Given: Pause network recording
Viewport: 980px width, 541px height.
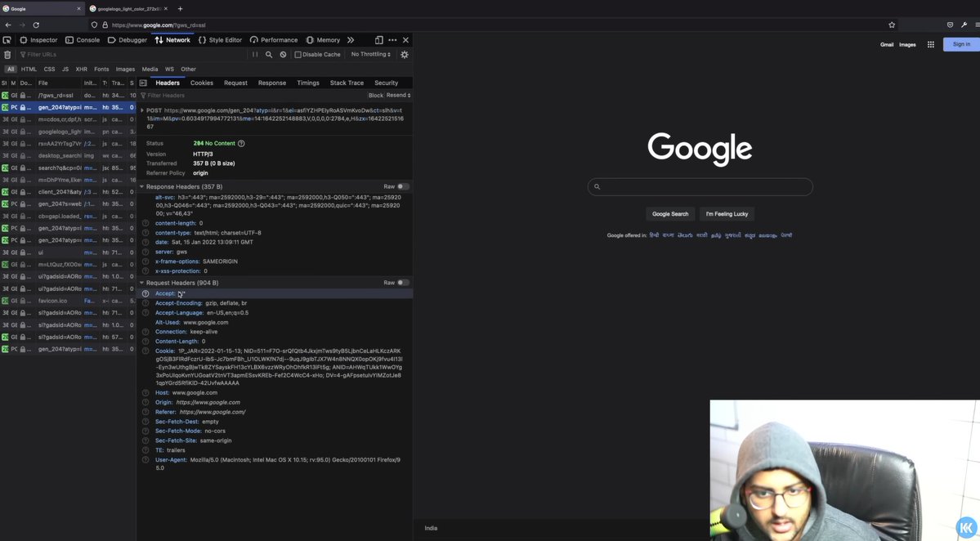Looking at the screenshot, I should pyautogui.click(x=255, y=55).
